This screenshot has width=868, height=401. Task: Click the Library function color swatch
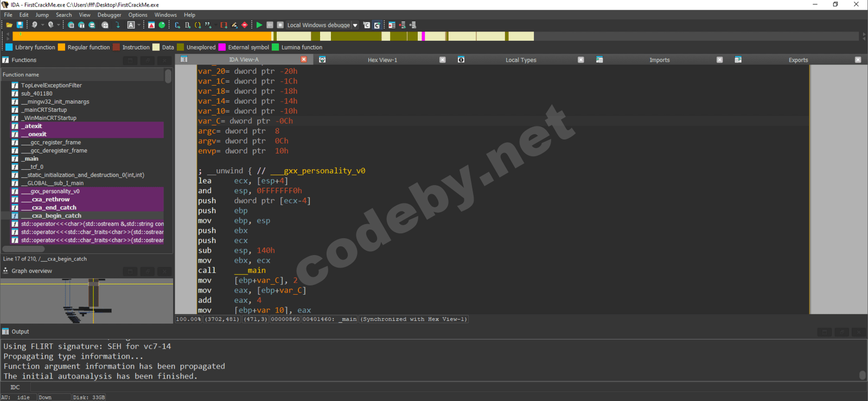coord(9,47)
